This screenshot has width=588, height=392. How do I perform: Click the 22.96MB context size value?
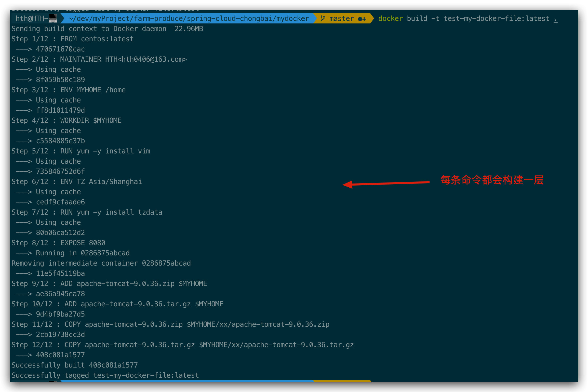[x=189, y=29]
